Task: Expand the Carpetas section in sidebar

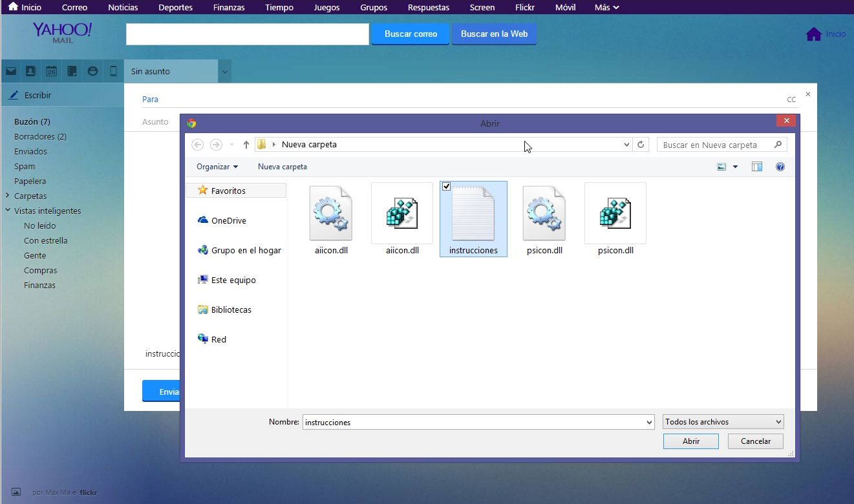Action: 7,196
